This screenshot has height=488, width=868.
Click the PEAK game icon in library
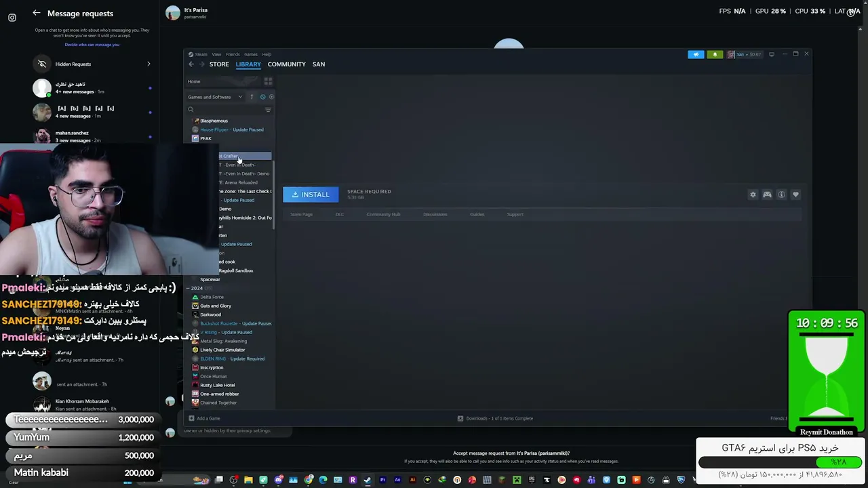pos(195,138)
